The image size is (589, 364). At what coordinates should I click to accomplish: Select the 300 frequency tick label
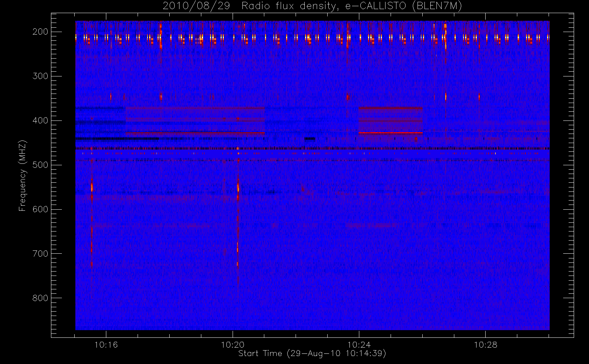pyautogui.click(x=40, y=76)
